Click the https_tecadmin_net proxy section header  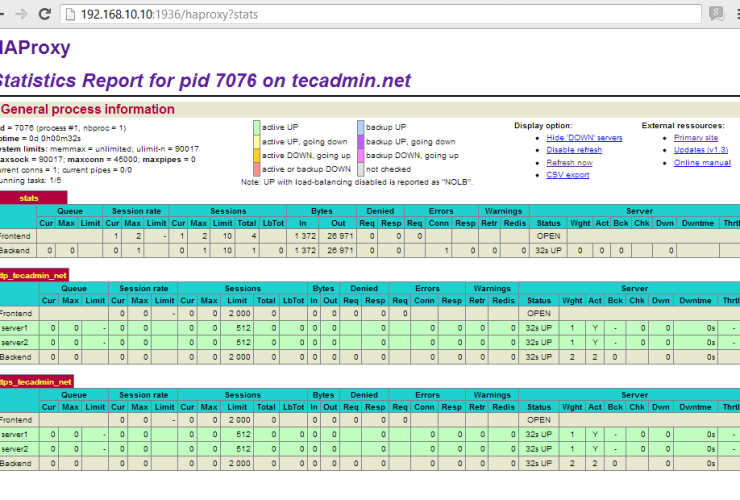pyautogui.click(x=36, y=381)
